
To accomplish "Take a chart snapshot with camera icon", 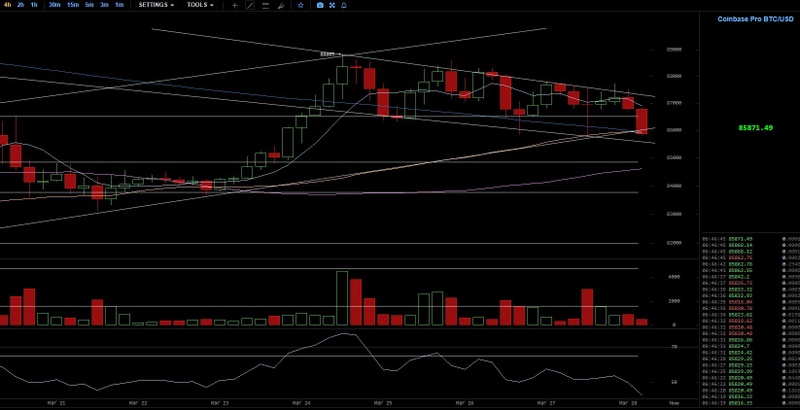I will (320, 5).
